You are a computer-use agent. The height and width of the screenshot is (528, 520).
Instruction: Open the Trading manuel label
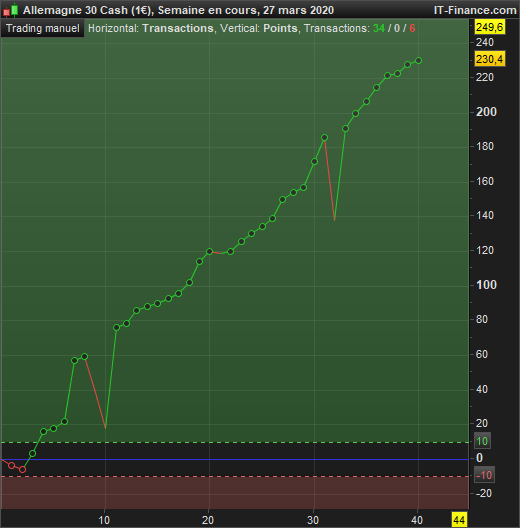43,28
